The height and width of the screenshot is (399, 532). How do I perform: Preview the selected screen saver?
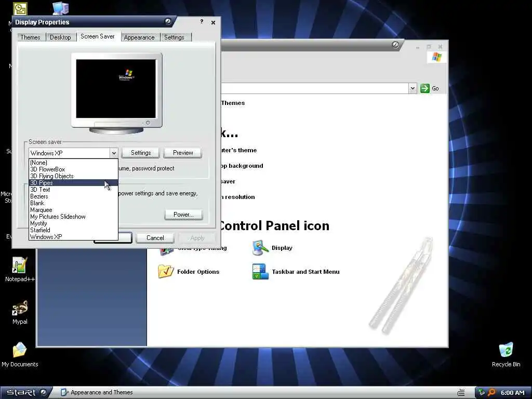[183, 153]
